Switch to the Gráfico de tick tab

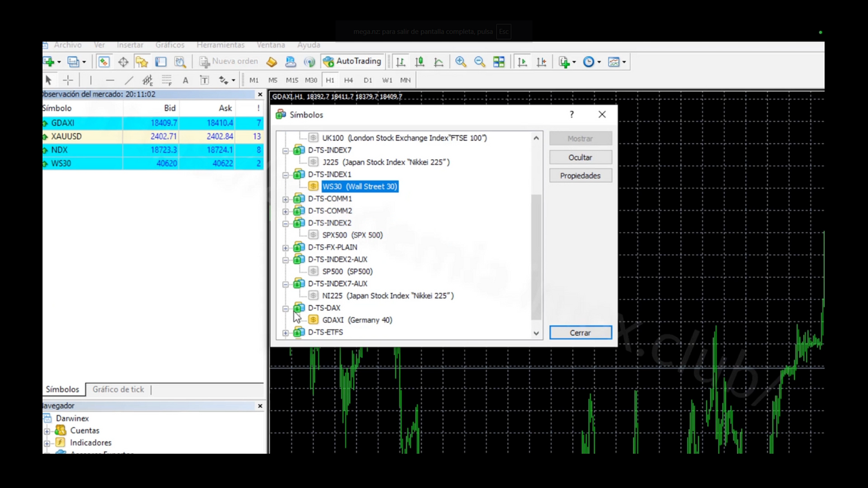click(118, 390)
